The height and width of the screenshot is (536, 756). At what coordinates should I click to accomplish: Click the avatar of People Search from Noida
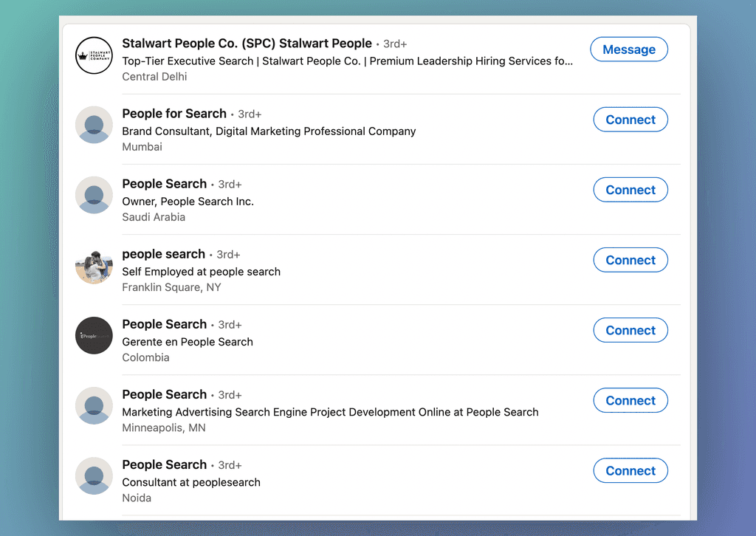[94, 476]
